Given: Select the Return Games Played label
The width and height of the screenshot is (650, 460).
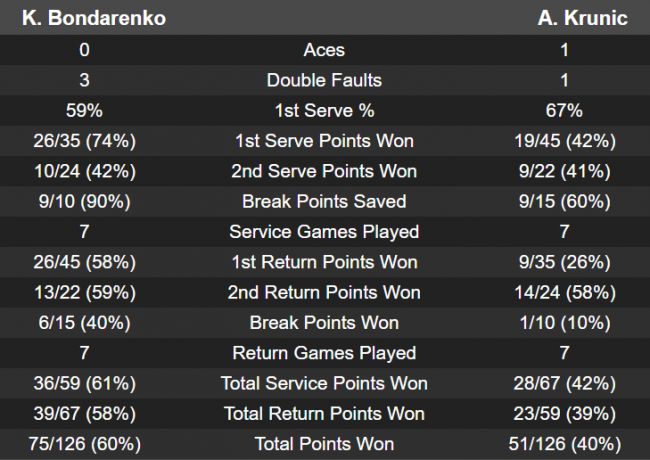Looking at the screenshot, I should click(324, 353).
